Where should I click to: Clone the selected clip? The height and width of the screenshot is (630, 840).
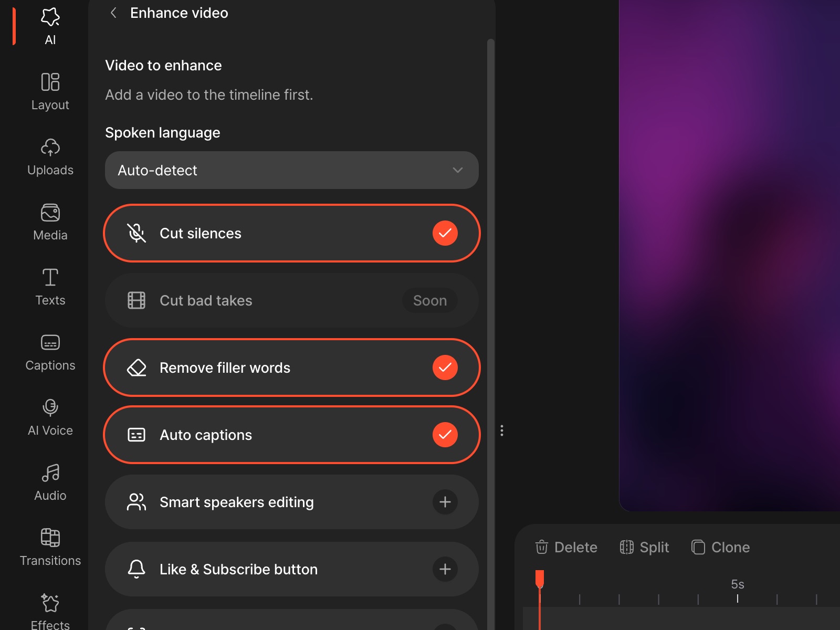coord(720,547)
